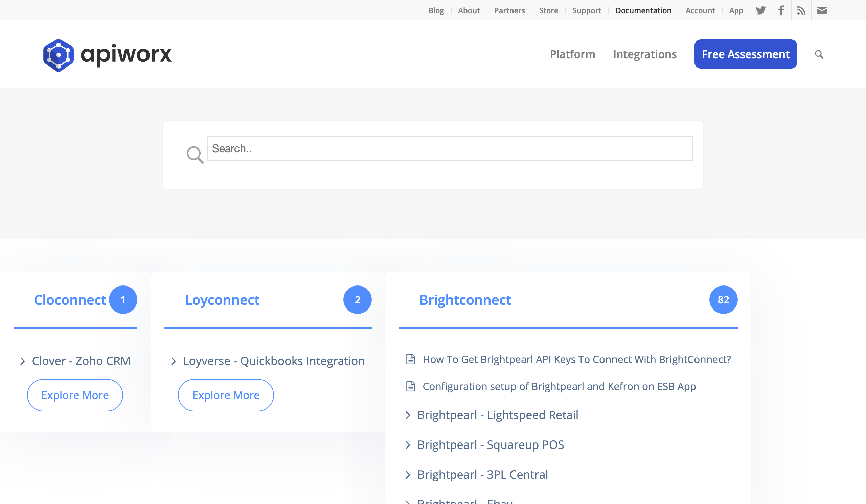Screen dimensions: 866x504
Task: Open the Integrations navigation item
Action: (645, 54)
